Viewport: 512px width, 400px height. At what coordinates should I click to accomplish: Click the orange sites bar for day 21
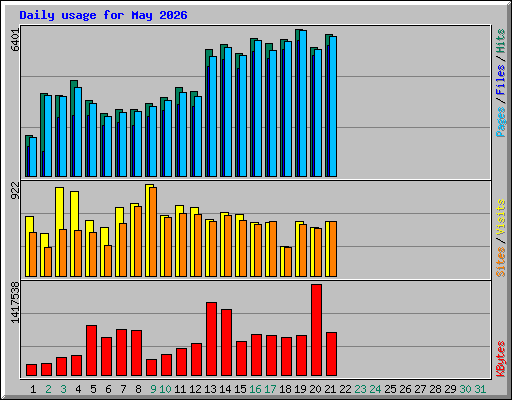[x=333, y=249]
